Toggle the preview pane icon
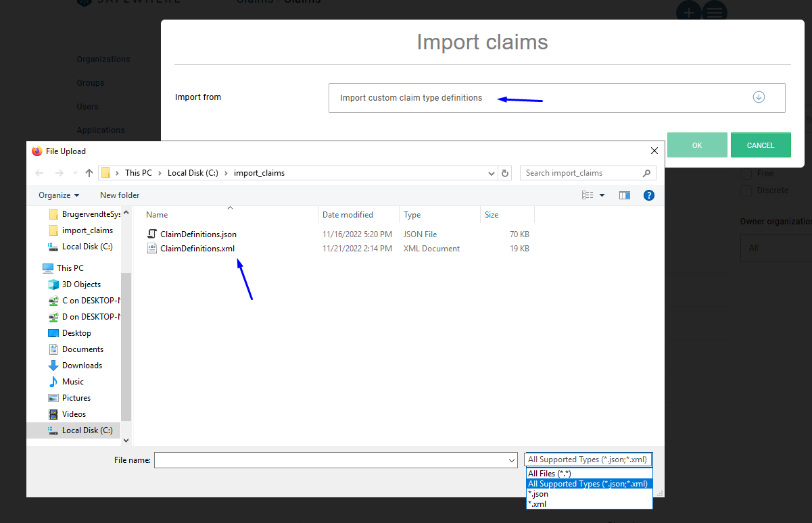Image resolution: width=812 pixels, height=523 pixels. 624,195
